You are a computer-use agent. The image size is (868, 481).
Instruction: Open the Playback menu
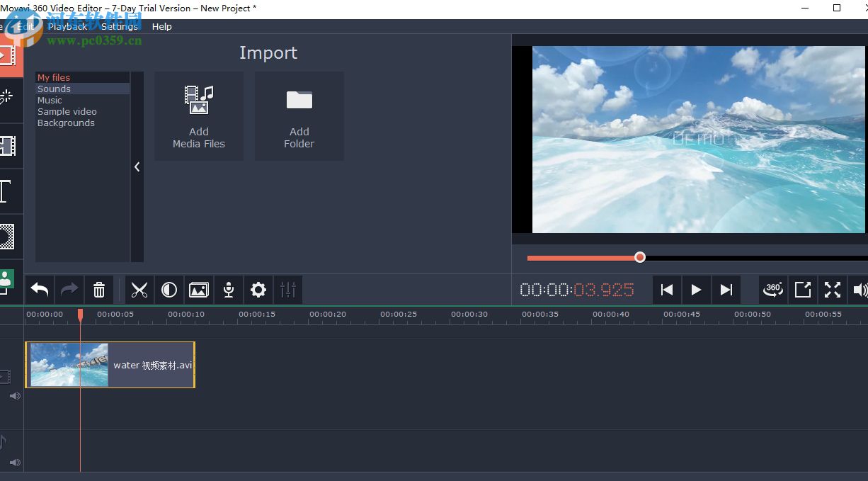[x=67, y=26]
